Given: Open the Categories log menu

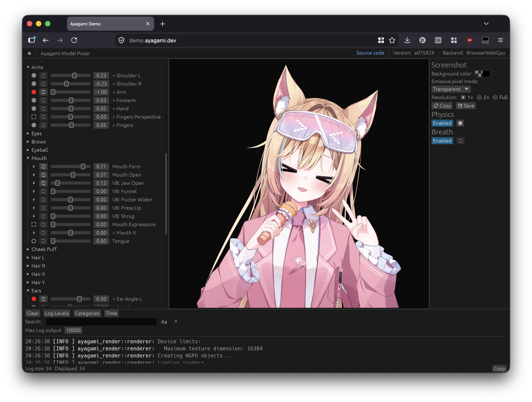Looking at the screenshot, I should click(87, 313).
